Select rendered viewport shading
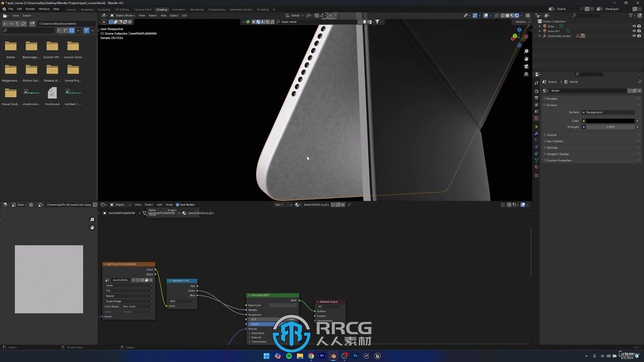Screen dimensions: 644x362 (517, 16)
